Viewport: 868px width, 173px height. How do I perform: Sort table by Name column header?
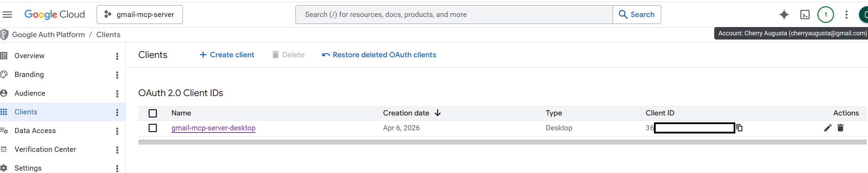(x=181, y=113)
